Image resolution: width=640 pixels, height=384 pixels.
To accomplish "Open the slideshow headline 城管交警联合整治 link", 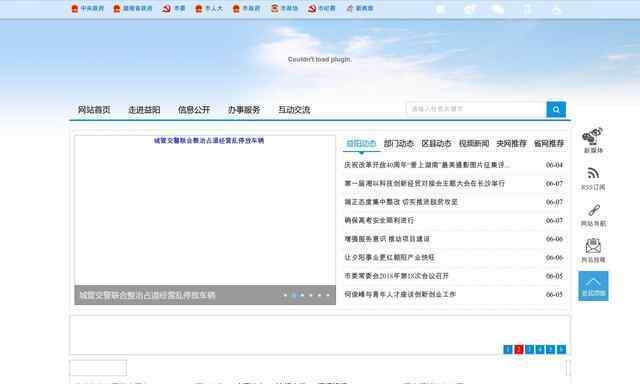I will 209,140.
